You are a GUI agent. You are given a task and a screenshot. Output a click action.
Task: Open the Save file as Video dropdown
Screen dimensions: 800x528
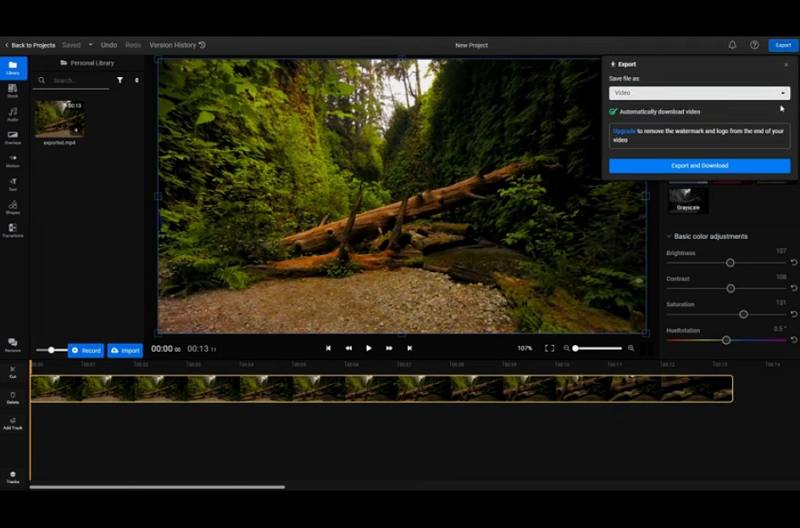point(699,93)
